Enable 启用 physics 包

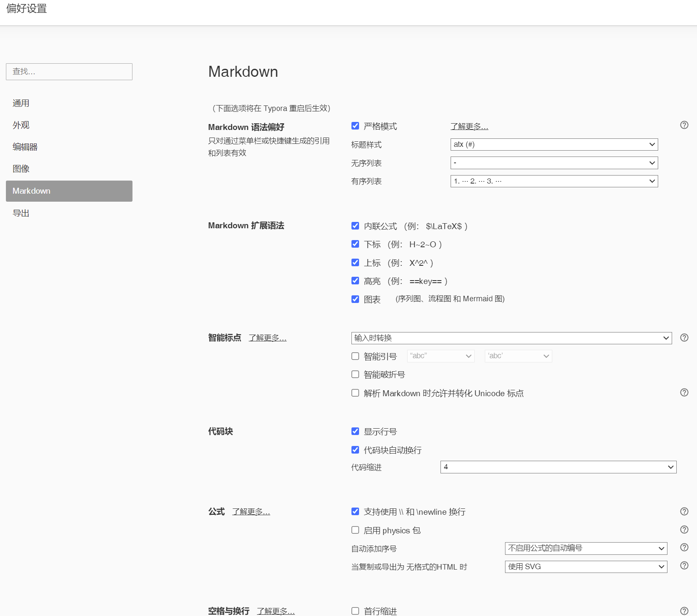pyautogui.click(x=355, y=530)
